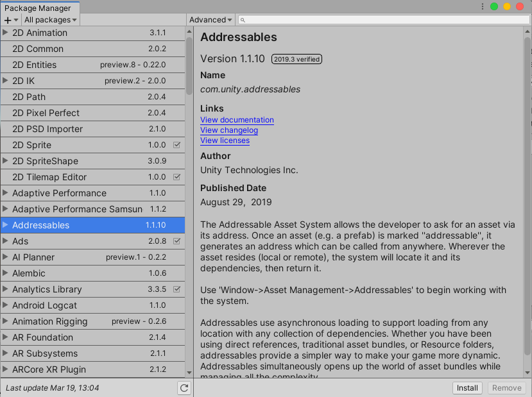
Task: Expand the 2D Animation package versions
Action: pyautogui.click(x=6, y=33)
